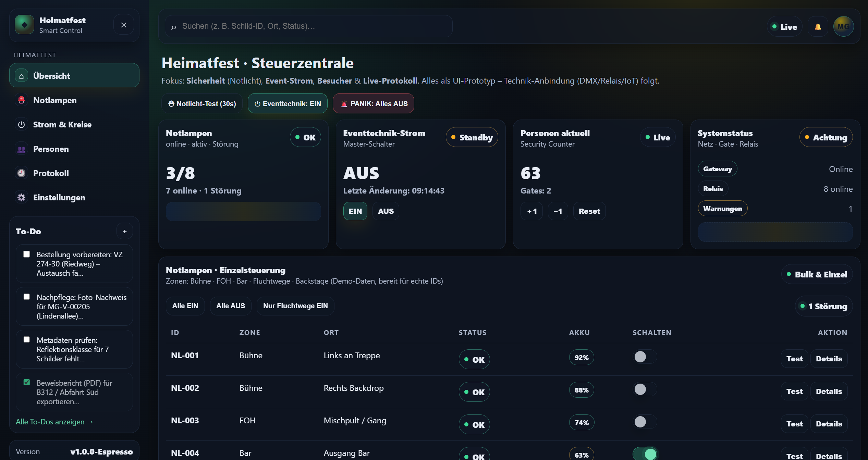Collapse sidebar with the X button
The width and height of the screenshot is (868, 460).
pos(124,25)
